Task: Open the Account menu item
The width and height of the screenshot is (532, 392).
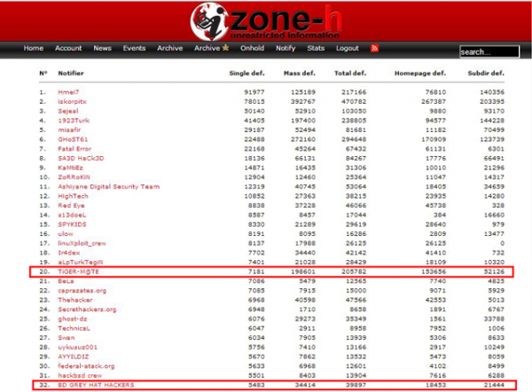Action: tap(68, 48)
